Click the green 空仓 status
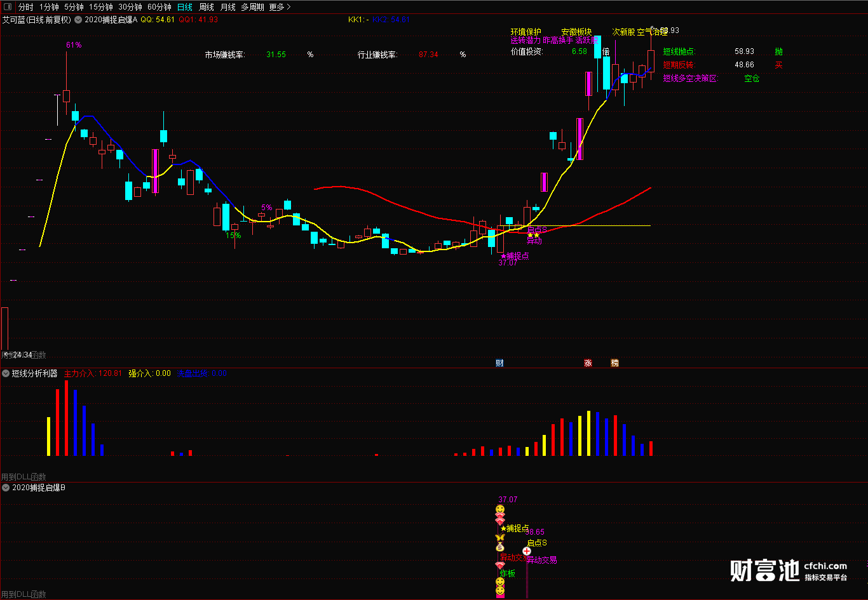 point(752,79)
